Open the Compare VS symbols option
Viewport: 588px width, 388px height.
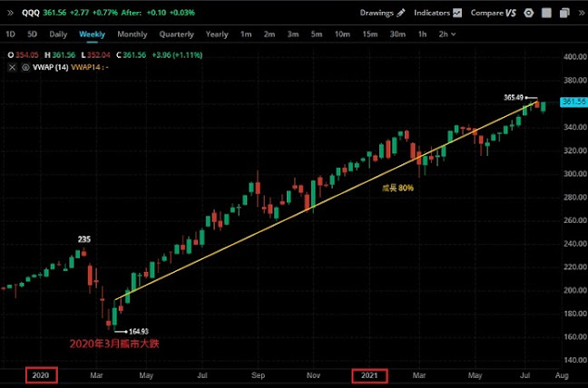click(493, 13)
